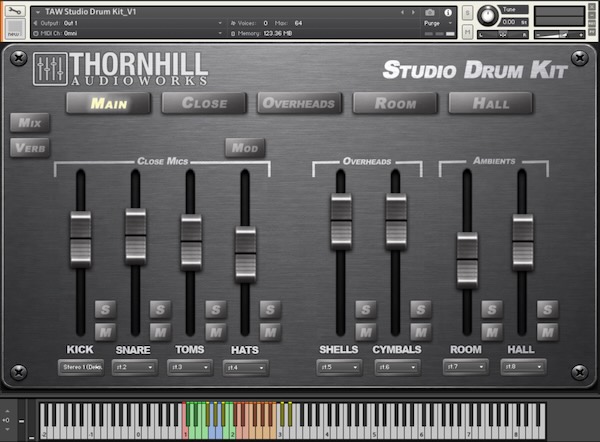Switch to the Main tab

pyautogui.click(x=109, y=103)
